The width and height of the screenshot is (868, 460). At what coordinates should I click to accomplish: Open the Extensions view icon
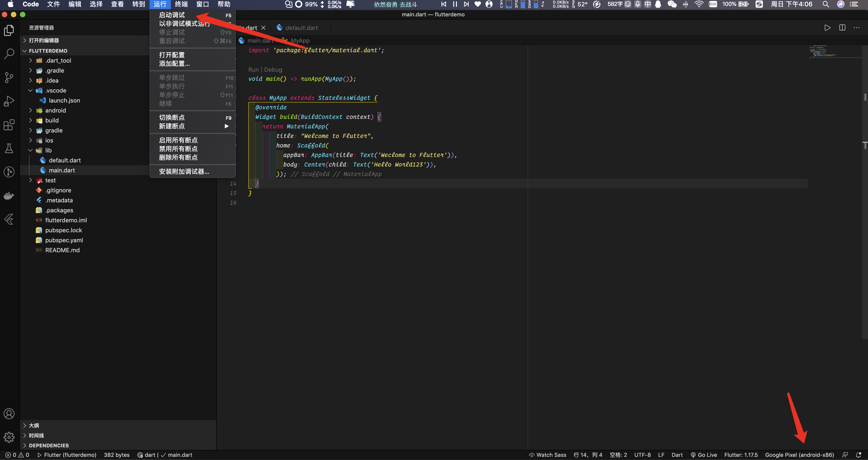[x=9, y=125]
